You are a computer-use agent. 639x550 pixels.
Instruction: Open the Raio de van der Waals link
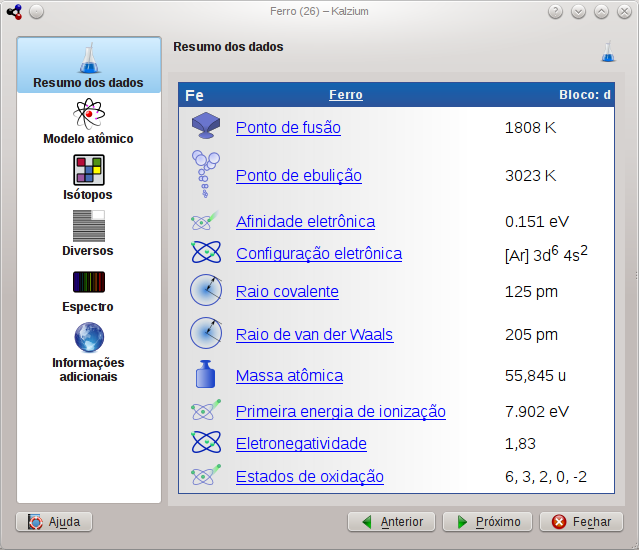click(x=314, y=335)
